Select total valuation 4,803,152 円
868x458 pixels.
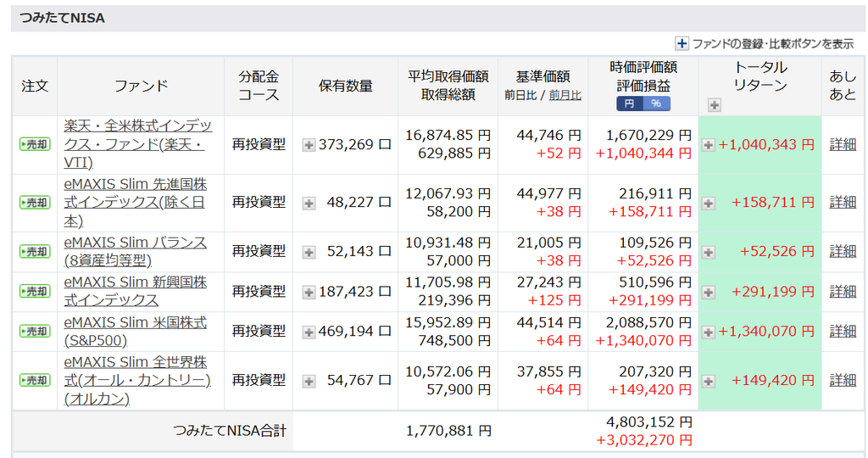[x=648, y=422]
